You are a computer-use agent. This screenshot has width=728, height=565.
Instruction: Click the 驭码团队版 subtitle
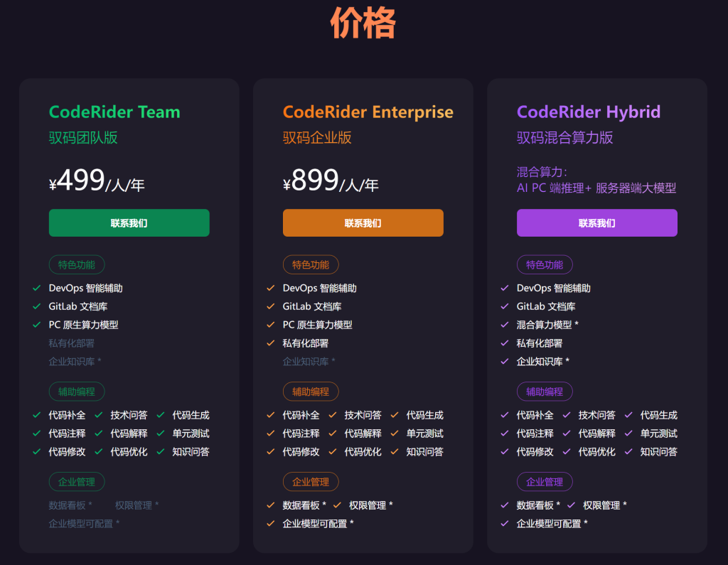83,137
